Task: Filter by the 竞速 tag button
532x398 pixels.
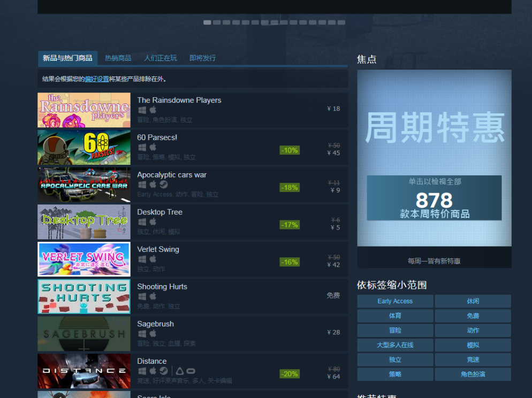Action: click(473, 359)
